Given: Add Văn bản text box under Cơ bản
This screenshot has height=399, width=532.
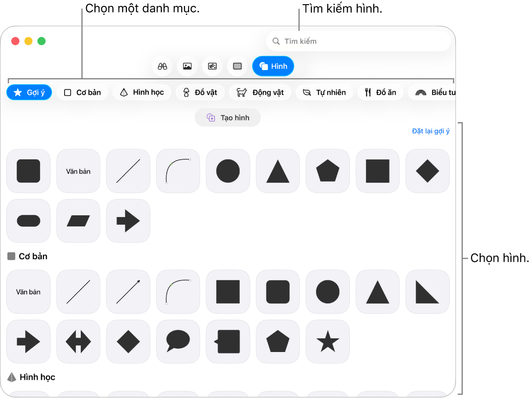Looking at the screenshot, I should point(28,292).
